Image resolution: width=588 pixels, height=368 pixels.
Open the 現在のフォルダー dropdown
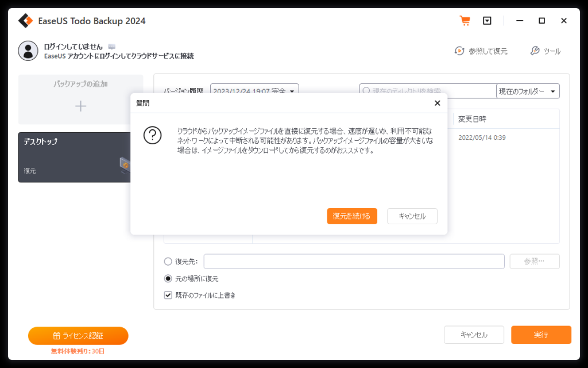528,91
